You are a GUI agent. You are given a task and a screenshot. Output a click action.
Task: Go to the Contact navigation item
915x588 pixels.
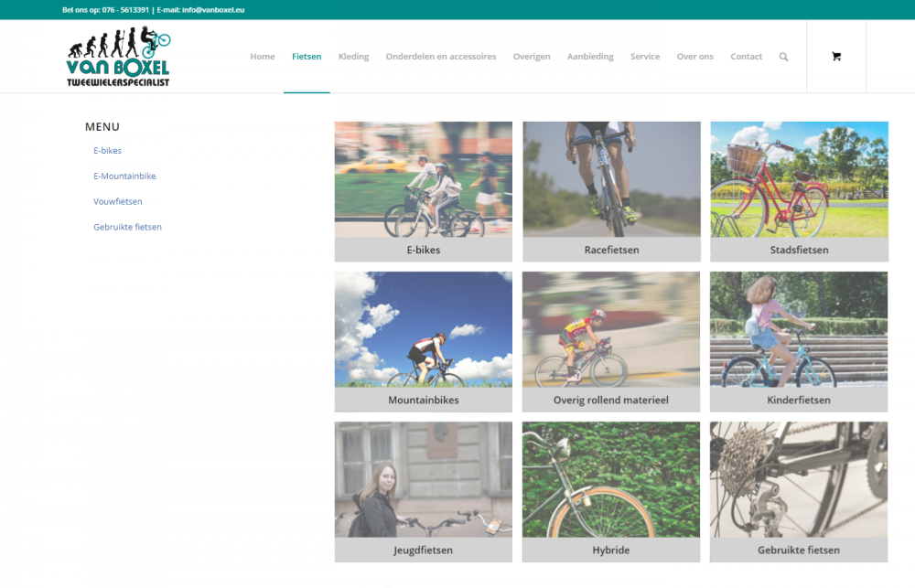(x=747, y=57)
